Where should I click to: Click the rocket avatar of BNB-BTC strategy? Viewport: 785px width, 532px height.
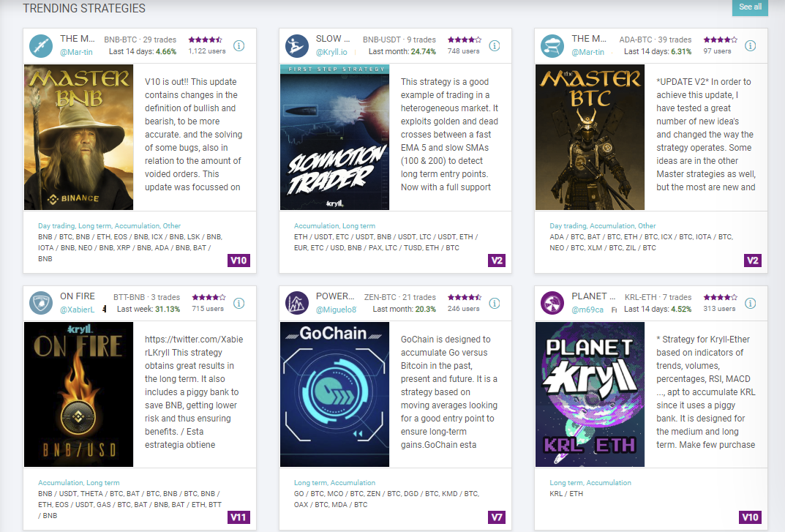pyautogui.click(x=41, y=45)
